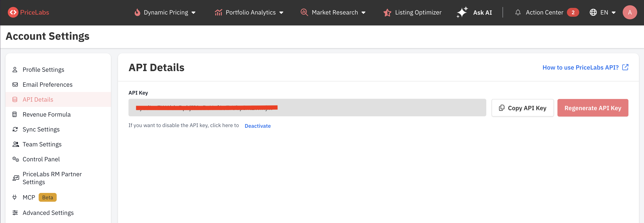Expand the Dynamic Pricing dropdown arrow
644x223 pixels.
193,13
